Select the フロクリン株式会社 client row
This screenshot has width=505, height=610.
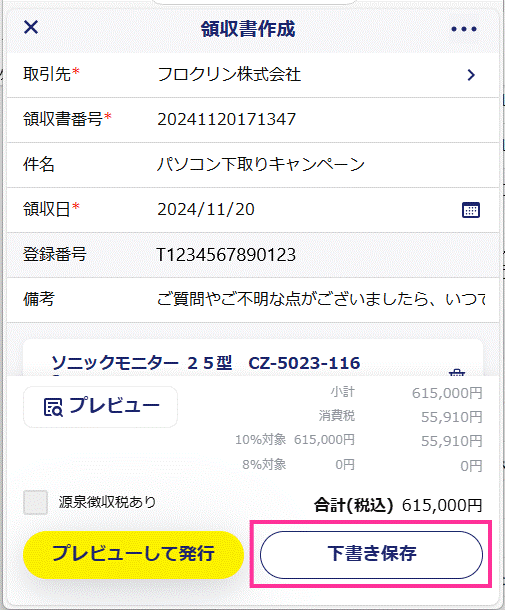[x=253, y=75]
